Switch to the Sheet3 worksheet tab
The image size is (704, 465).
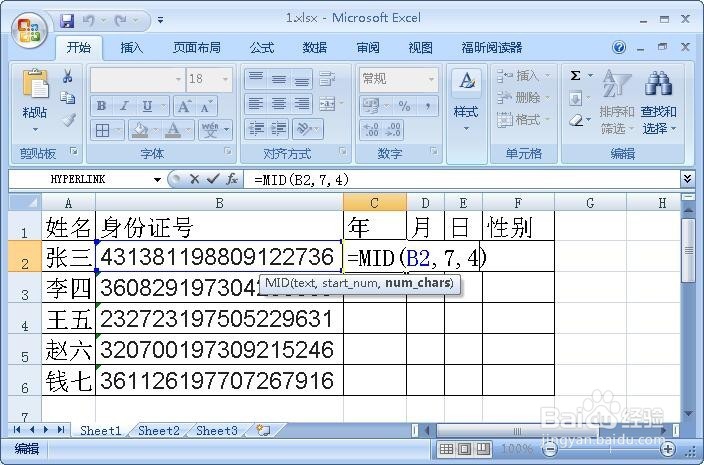click(x=216, y=430)
